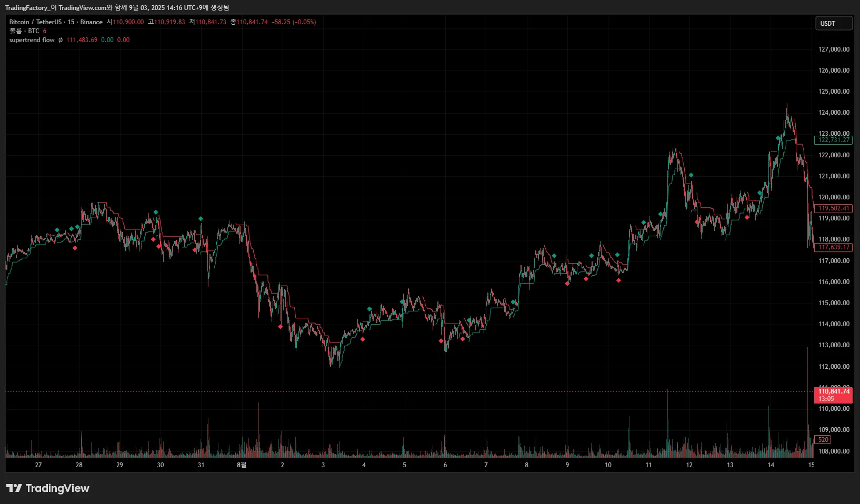Image resolution: width=860 pixels, height=504 pixels.
Task: Click the TradingView logo in the footer
Action: pos(48,488)
